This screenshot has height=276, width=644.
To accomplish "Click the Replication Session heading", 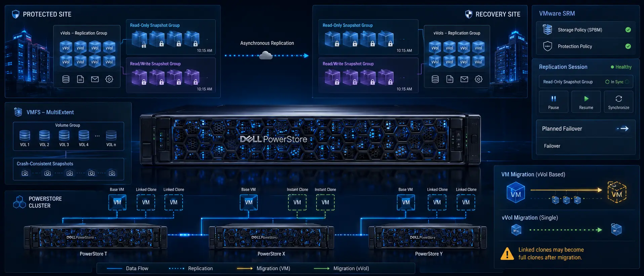I will point(563,67).
